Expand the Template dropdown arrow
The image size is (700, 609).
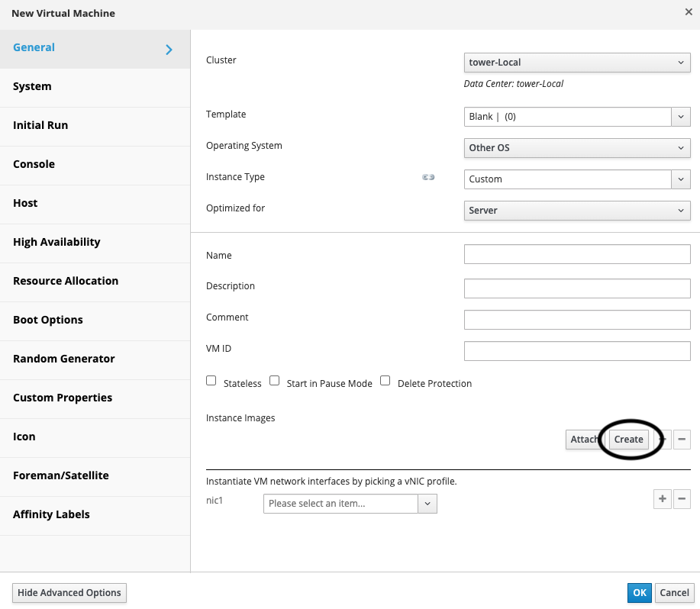click(680, 117)
